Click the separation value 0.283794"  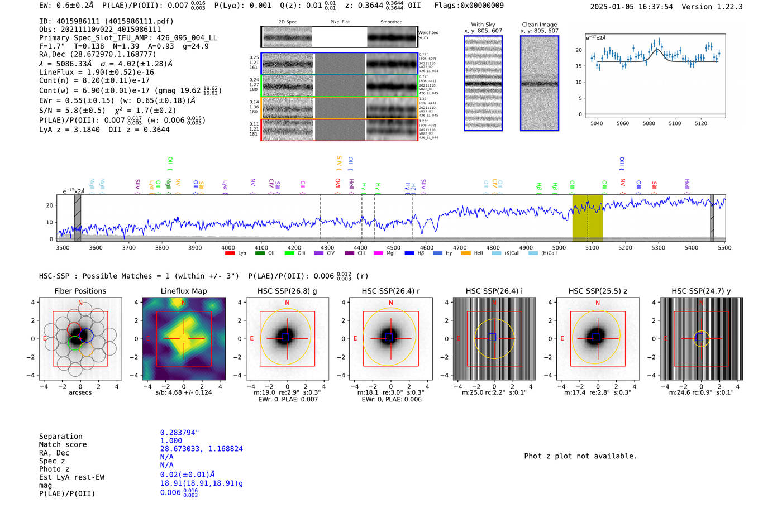(180, 433)
